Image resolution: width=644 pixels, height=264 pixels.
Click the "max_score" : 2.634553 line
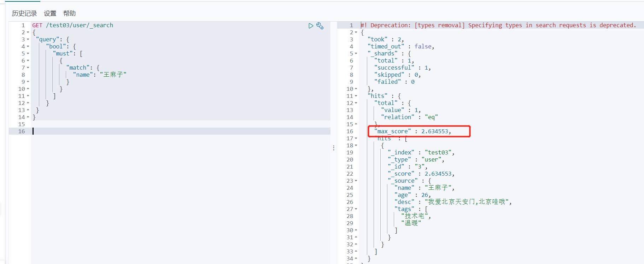click(413, 131)
